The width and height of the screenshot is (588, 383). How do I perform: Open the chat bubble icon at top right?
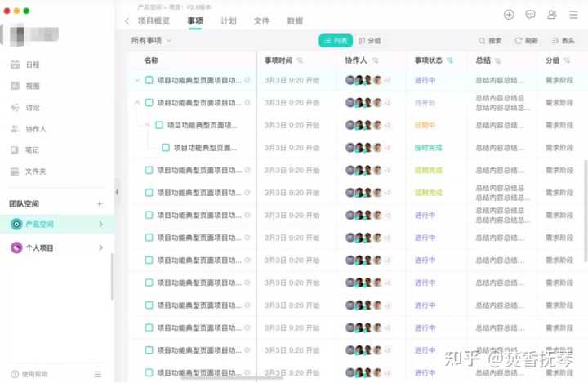tap(530, 15)
